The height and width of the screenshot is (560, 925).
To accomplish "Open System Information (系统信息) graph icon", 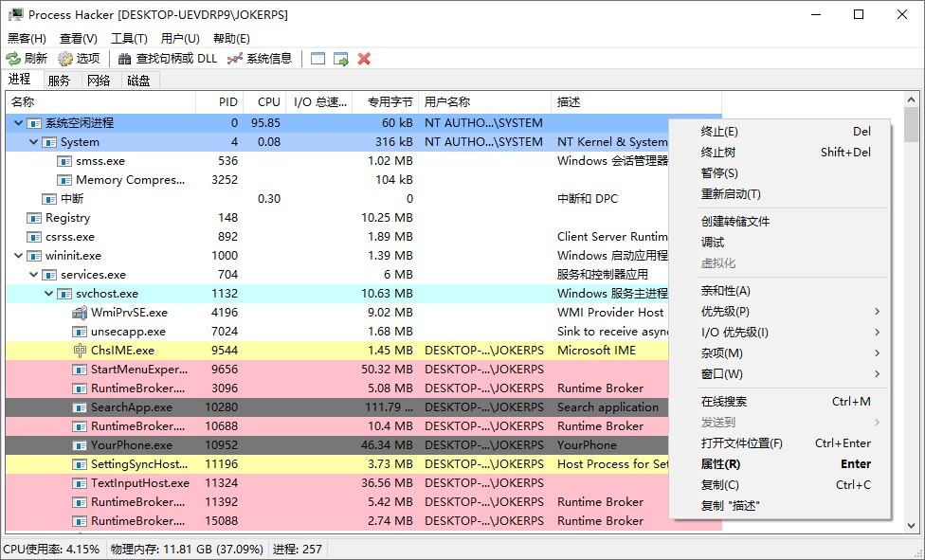I will [x=260, y=59].
